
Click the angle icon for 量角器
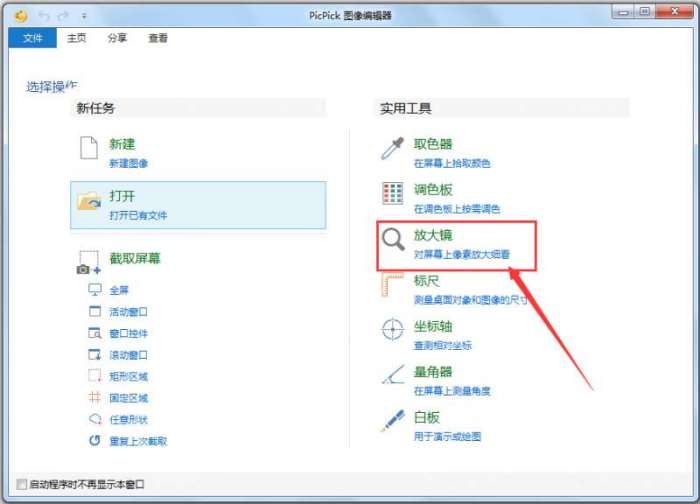[393, 375]
